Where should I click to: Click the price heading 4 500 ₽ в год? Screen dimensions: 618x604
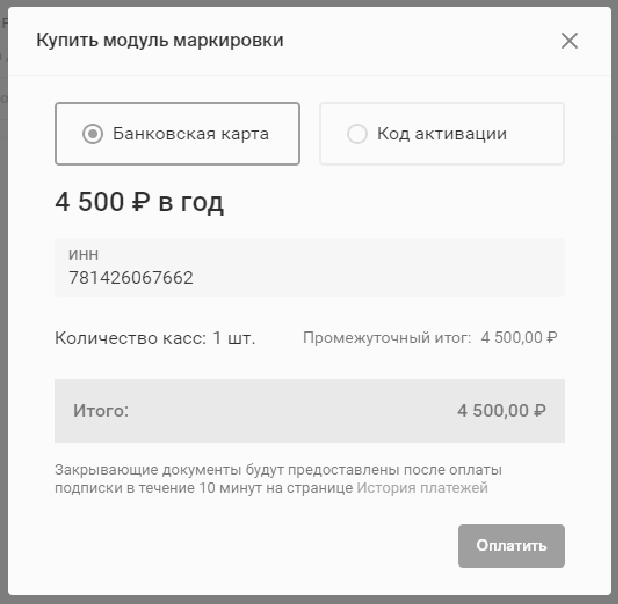[x=139, y=203]
